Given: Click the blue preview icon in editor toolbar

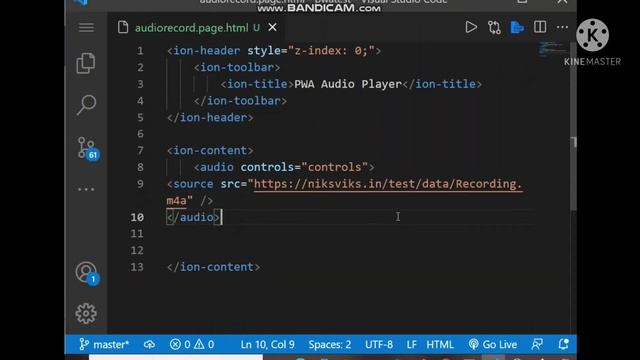Looking at the screenshot, I should (x=517, y=27).
